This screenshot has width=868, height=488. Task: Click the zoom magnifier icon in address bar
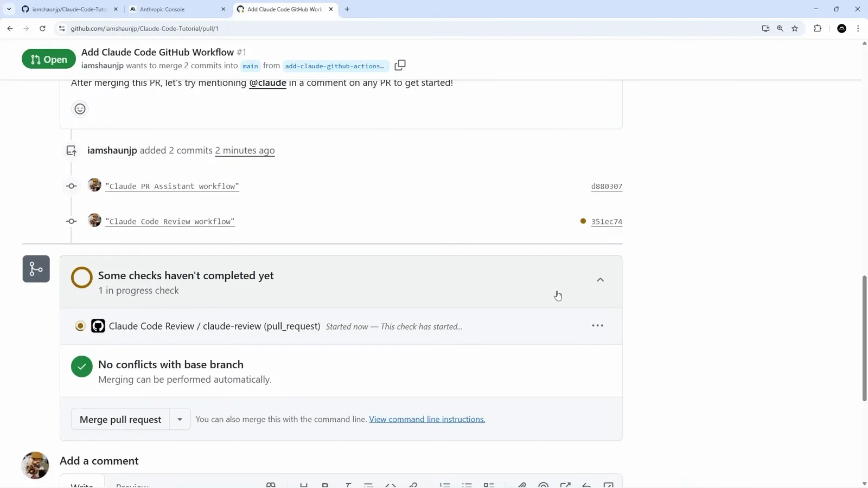(x=780, y=28)
